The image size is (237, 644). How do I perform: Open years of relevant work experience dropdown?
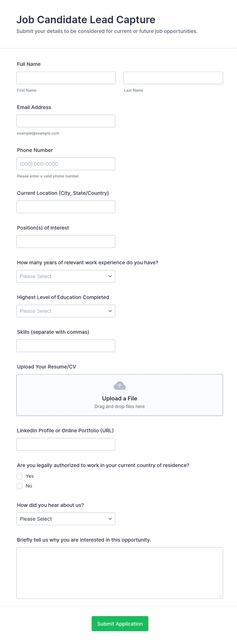pyautogui.click(x=66, y=276)
